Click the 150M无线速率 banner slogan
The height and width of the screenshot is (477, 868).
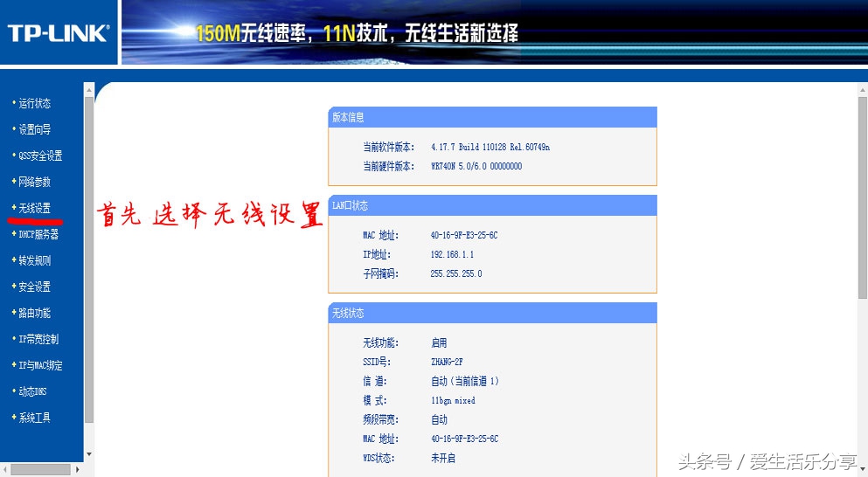point(357,33)
